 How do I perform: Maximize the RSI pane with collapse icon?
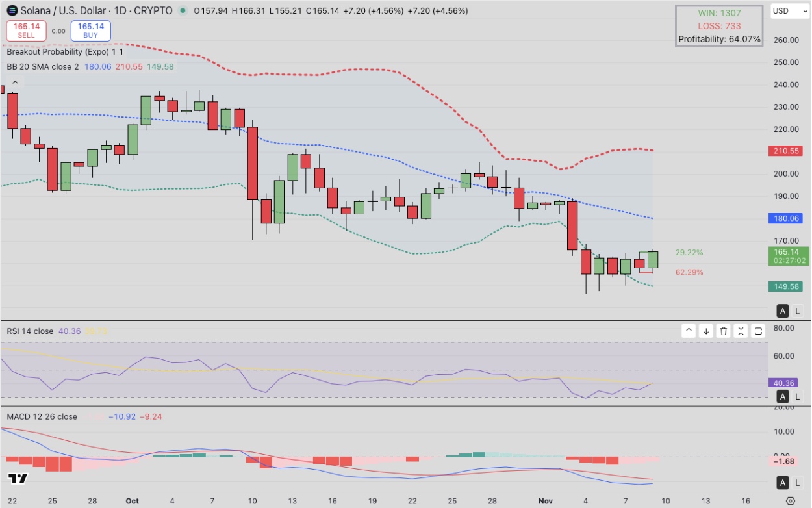[741, 331]
